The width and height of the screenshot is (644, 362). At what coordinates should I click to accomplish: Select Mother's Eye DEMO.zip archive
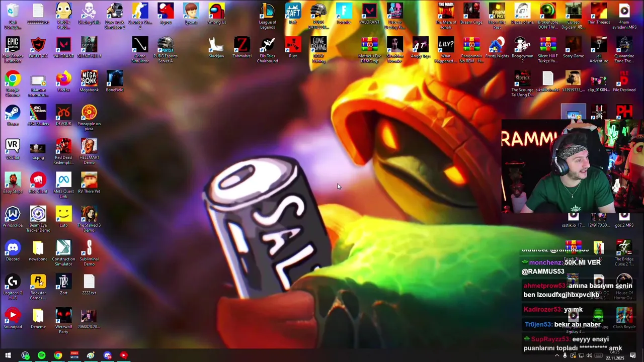point(369,49)
